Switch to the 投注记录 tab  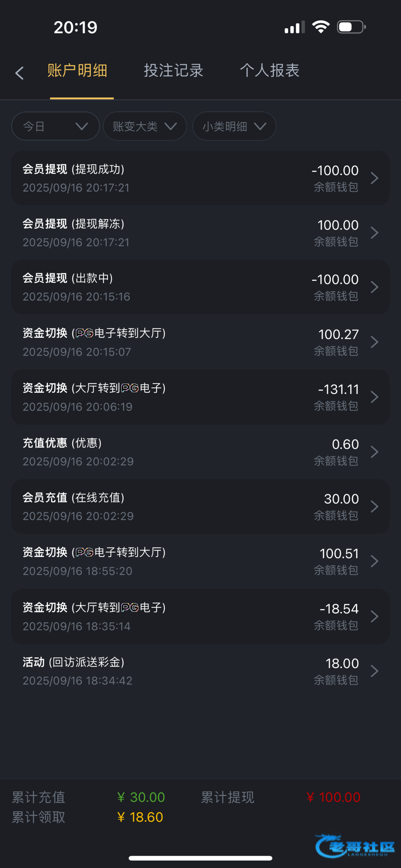click(173, 71)
